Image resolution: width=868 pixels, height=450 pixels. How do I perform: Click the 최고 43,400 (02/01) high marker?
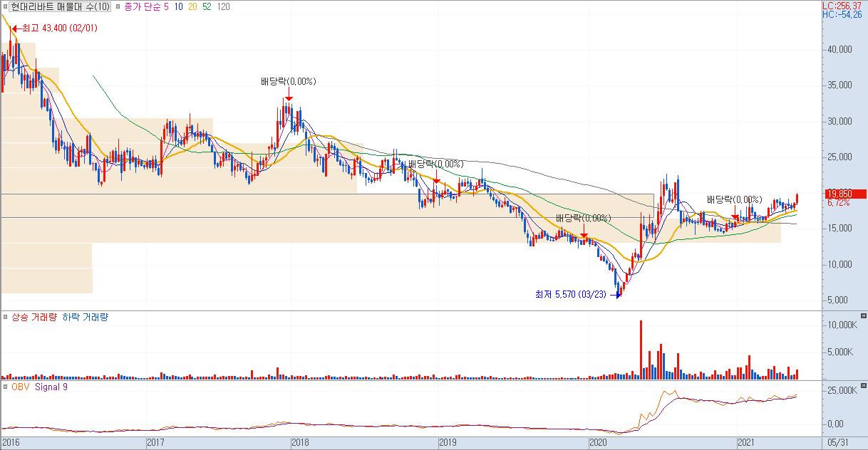pos(54,28)
